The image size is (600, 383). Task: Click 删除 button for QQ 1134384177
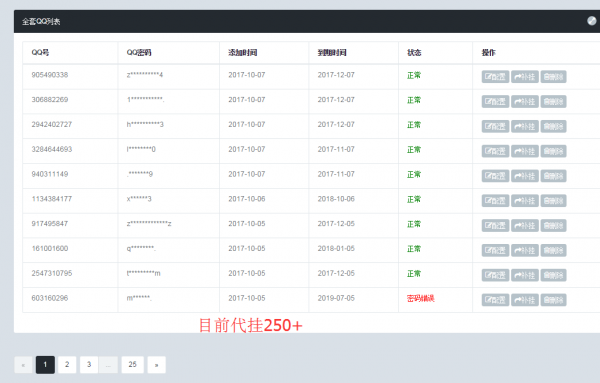[x=553, y=200]
